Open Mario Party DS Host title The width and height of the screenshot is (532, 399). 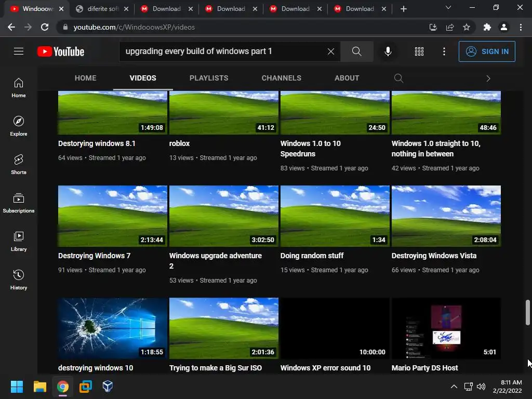coord(425,368)
